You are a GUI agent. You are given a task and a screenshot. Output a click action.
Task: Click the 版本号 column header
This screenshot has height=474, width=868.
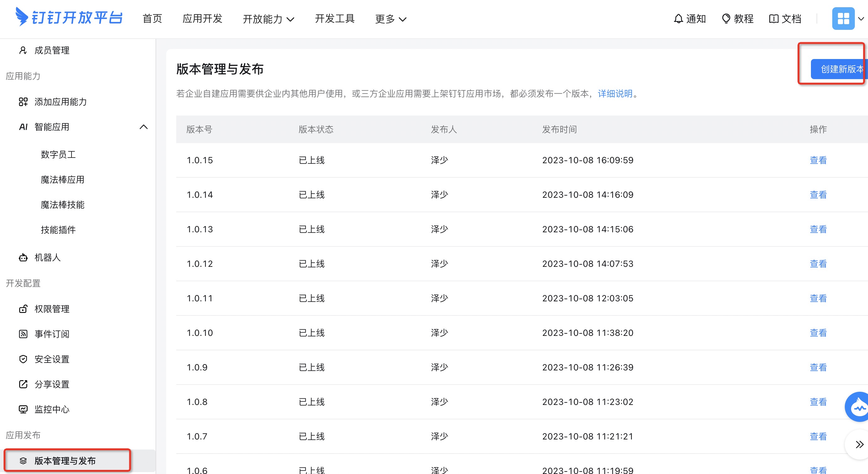199,129
